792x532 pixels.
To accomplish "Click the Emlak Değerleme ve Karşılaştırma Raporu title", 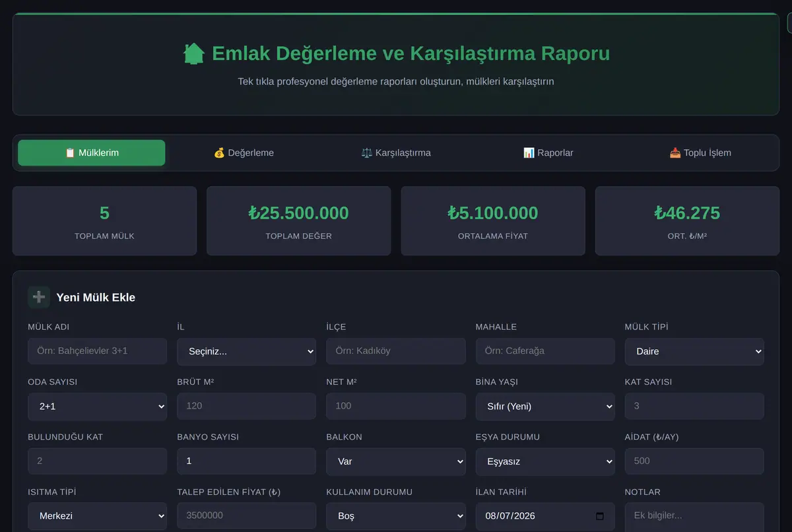I will coord(411,53).
